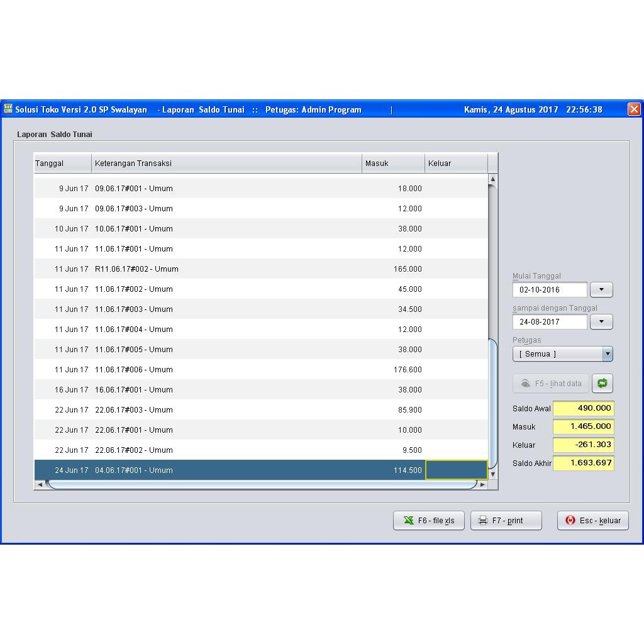
Task: Select row 11.06.17#006 - Umum
Action: 261,370
